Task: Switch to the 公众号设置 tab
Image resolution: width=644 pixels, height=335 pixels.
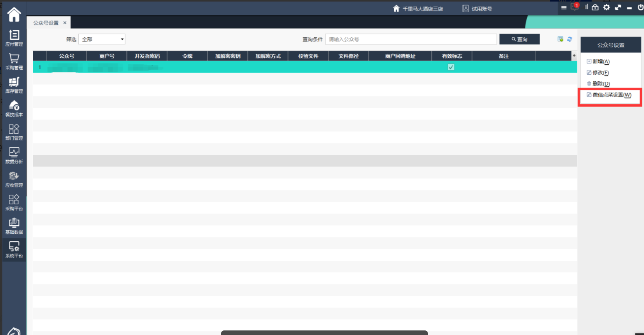Action: click(x=46, y=23)
